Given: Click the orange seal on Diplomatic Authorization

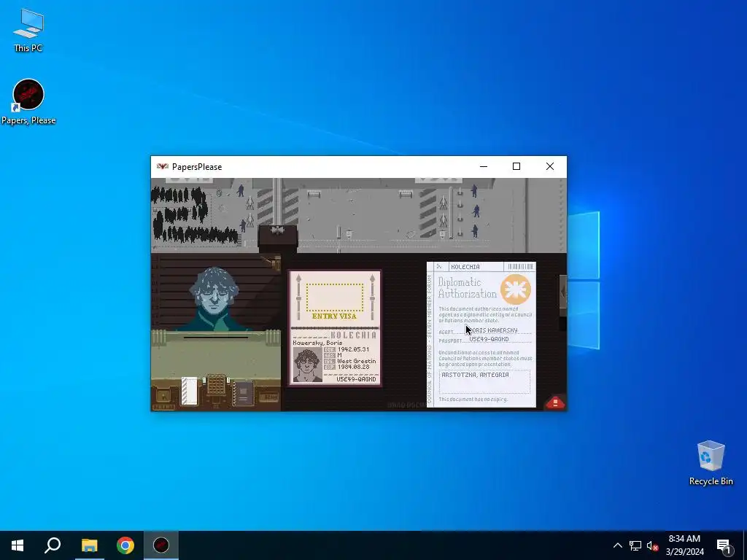Looking at the screenshot, I should (x=515, y=289).
